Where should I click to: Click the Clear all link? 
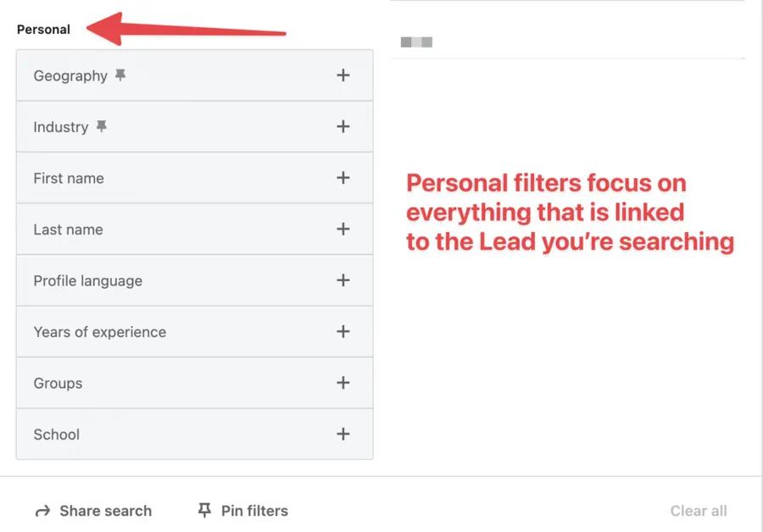699,510
